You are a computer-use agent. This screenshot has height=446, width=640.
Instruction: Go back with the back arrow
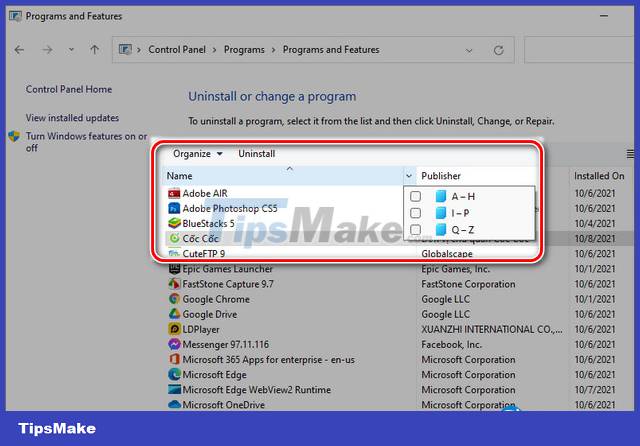pos(19,50)
